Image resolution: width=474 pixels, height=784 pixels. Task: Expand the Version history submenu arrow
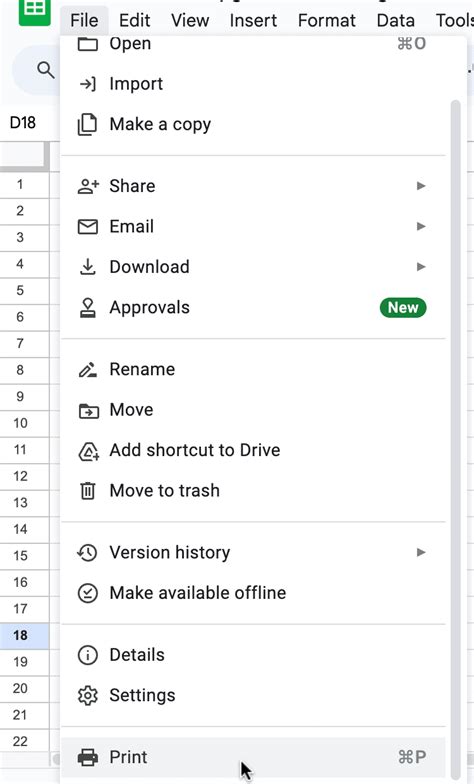pos(421,552)
